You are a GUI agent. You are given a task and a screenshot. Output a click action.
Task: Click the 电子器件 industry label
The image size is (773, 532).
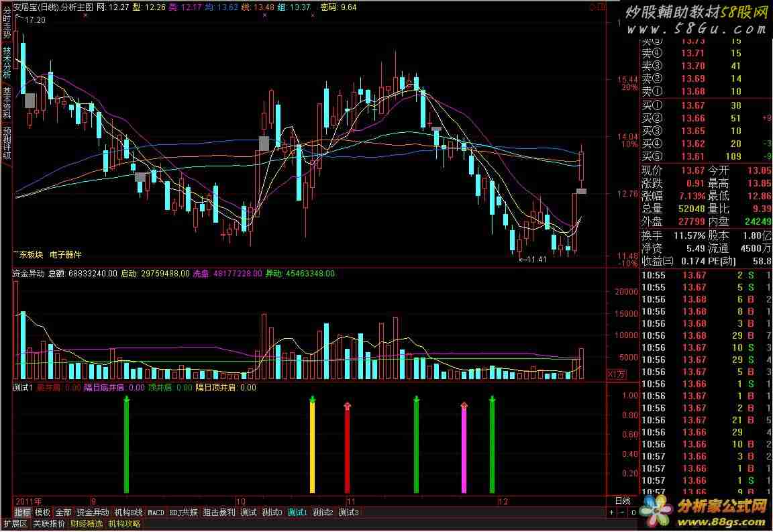click(x=66, y=255)
